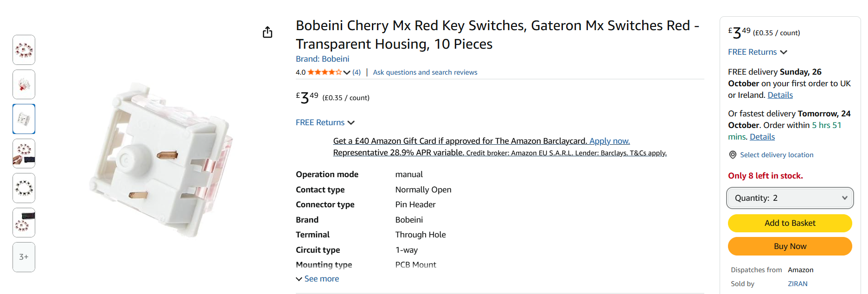Click the share icon above product image

[268, 32]
